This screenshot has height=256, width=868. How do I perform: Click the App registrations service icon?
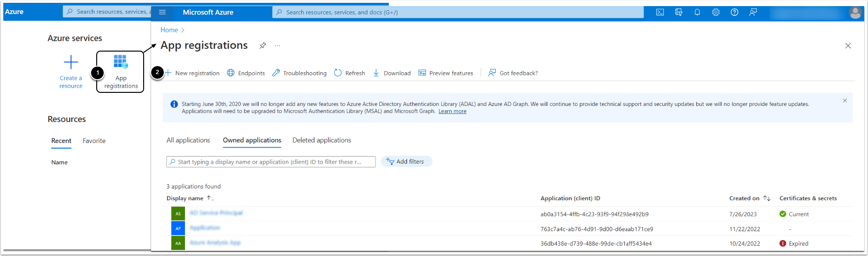coord(120,62)
